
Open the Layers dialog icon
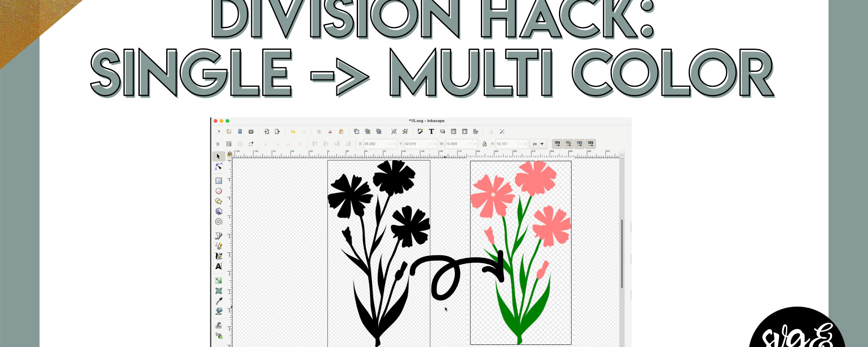[442, 131]
